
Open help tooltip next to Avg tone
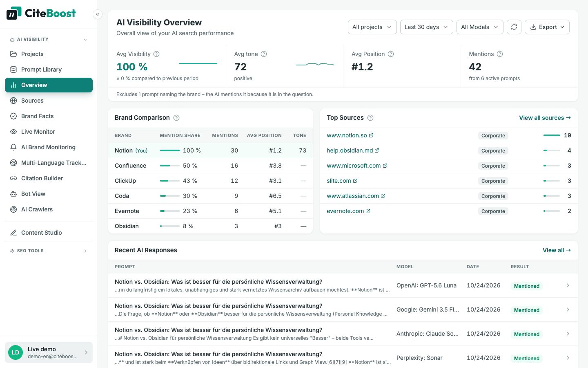tap(264, 54)
